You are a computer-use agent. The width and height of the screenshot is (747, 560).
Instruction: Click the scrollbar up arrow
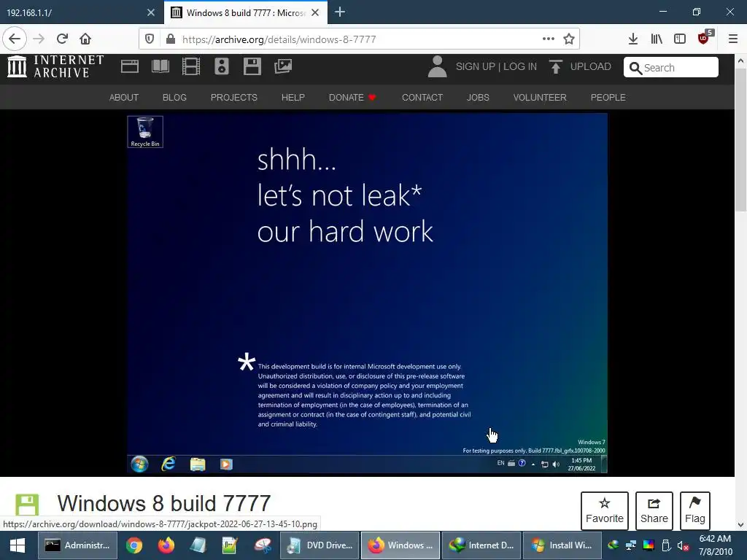coord(741,61)
